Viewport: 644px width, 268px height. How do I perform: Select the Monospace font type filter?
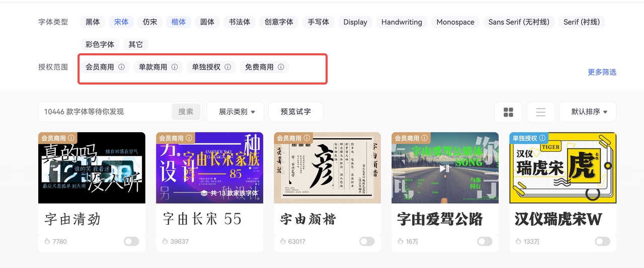(x=455, y=22)
